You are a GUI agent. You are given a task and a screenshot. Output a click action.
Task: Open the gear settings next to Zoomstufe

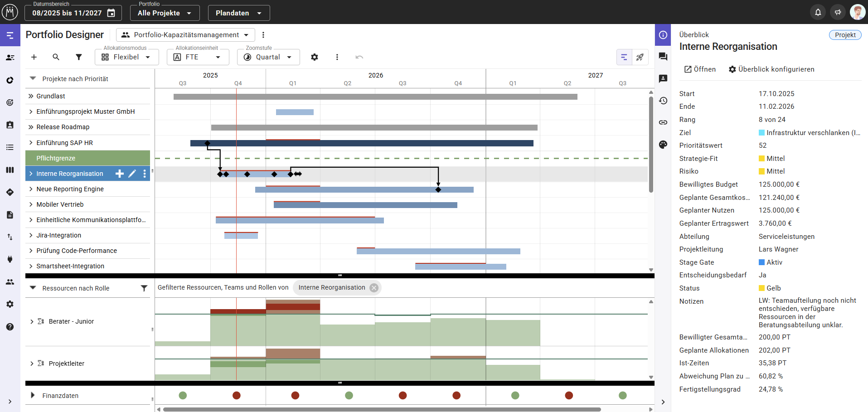pyautogui.click(x=314, y=57)
